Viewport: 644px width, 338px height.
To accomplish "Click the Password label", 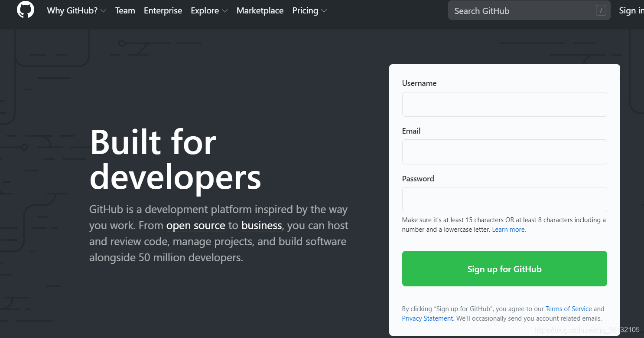I will 418,179.
